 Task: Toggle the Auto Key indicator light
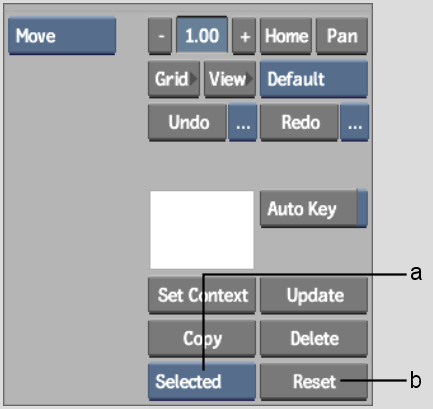click(x=362, y=209)
